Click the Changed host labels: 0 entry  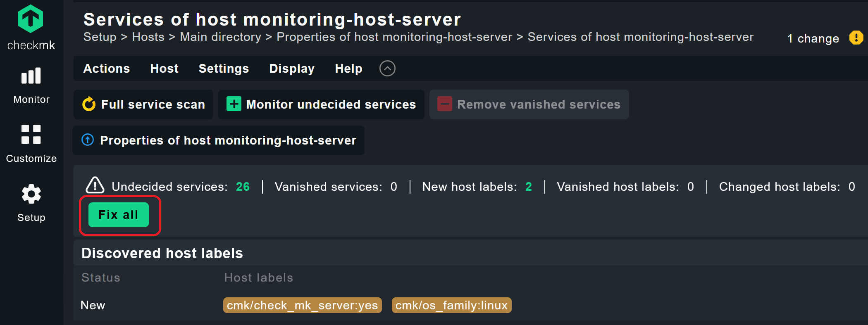(787, 187)
